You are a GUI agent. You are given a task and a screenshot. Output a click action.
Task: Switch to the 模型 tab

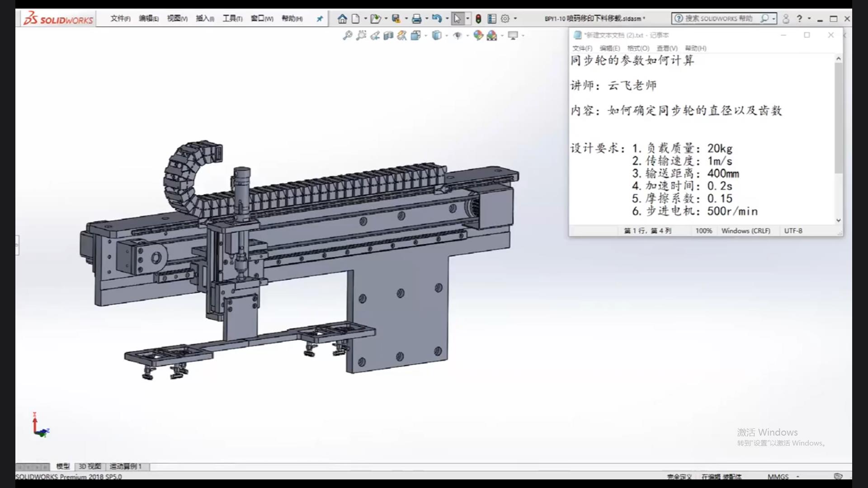63,466
